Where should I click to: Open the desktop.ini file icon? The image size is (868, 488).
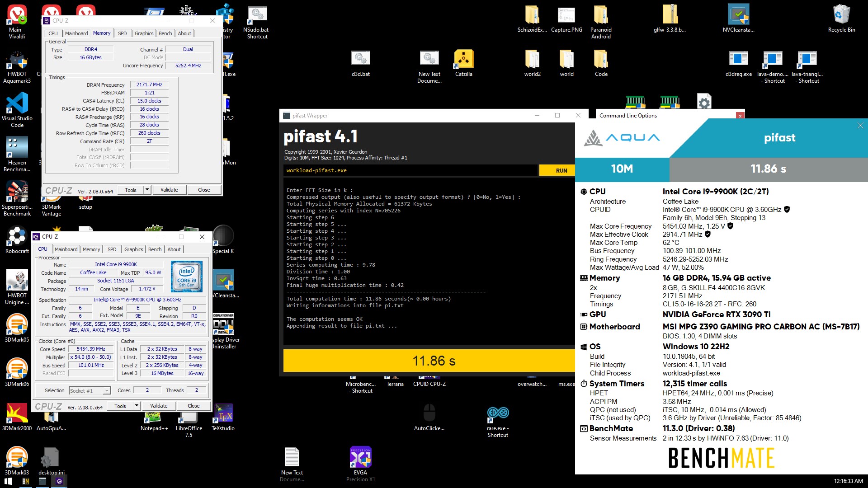coord(51,461)
